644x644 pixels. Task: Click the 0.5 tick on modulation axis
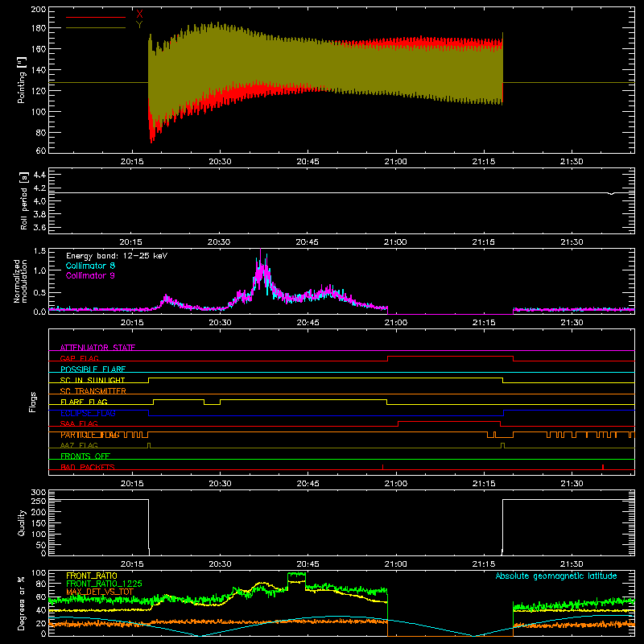(39, 292)
